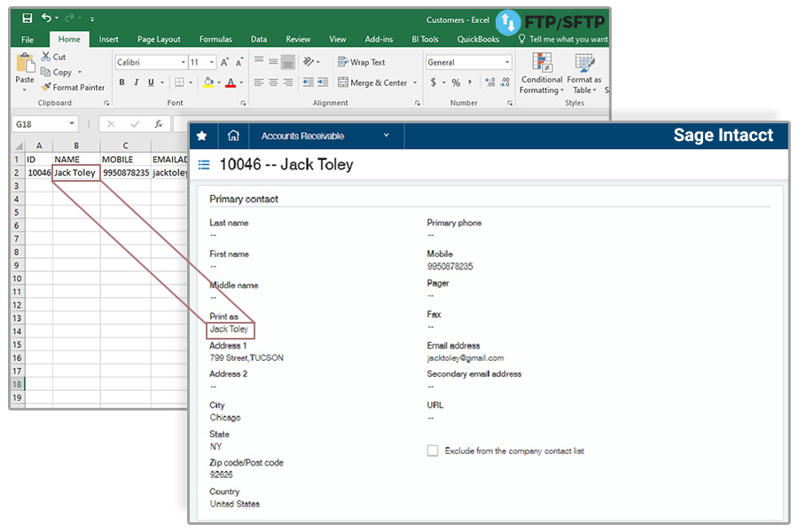Viewport: 798px width, 532px height.
Task: Open the Page Layout ribbon tab
Action: click(x=159, y=39)
